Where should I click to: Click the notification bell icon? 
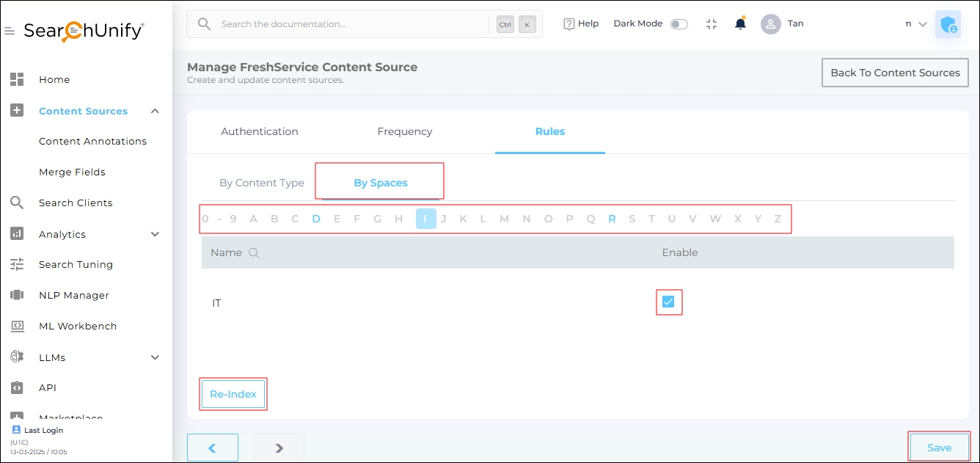(x=740, y=24)
